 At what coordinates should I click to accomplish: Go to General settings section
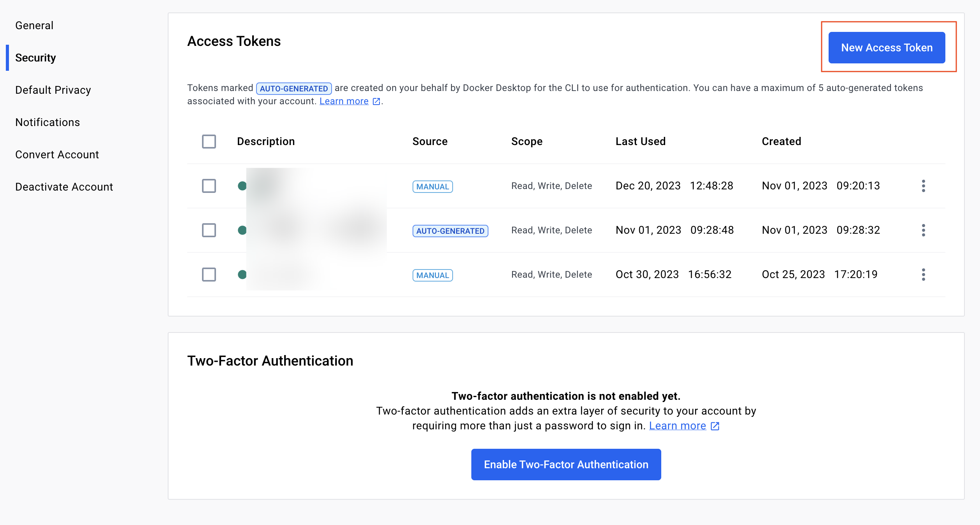pyautogui.click(x=34, y=26)
